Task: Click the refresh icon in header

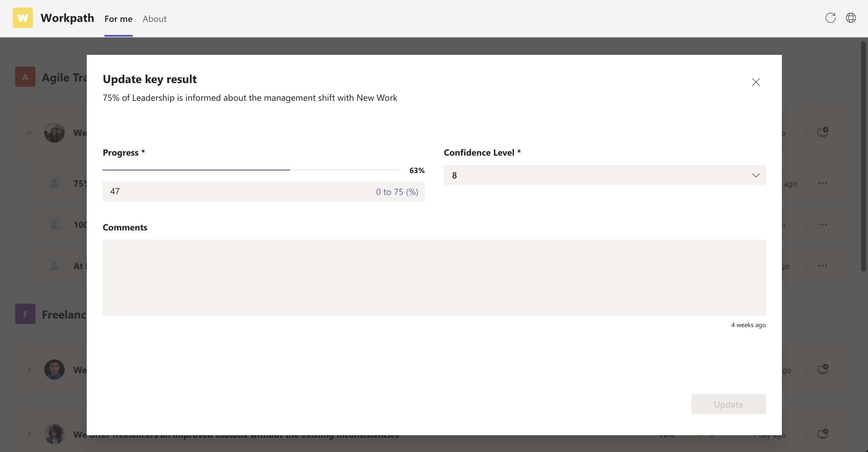Action: click(830, 18)
